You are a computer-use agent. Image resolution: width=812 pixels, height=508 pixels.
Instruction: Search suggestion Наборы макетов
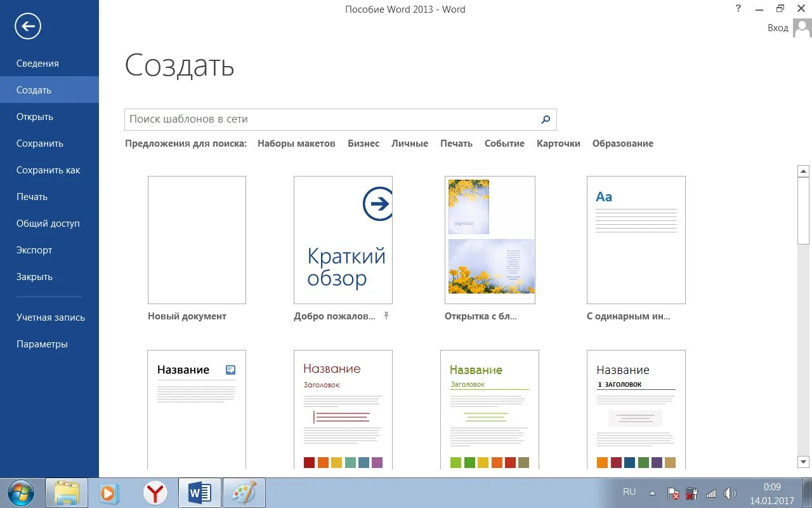click(x=296, y=144)
